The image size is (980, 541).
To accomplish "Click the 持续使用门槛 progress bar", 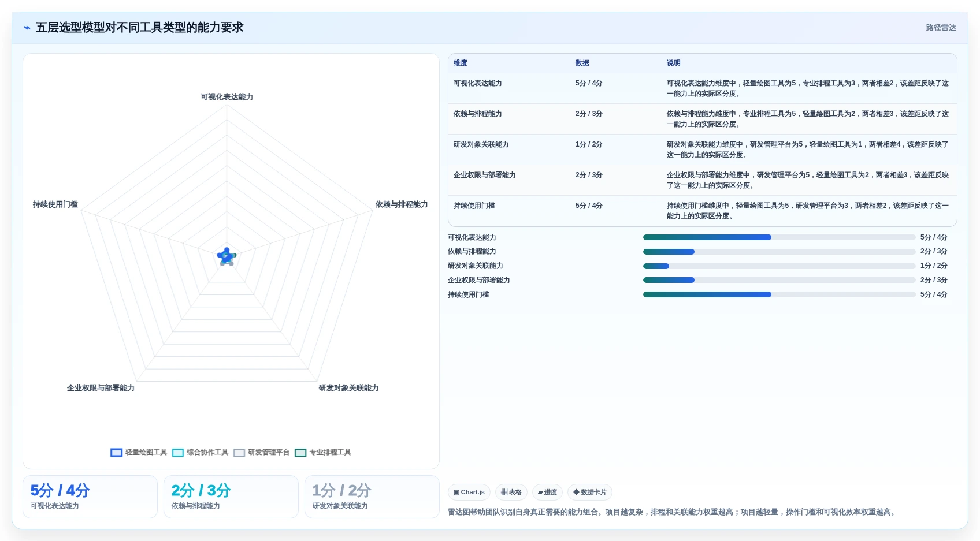I will click(779, 294).
